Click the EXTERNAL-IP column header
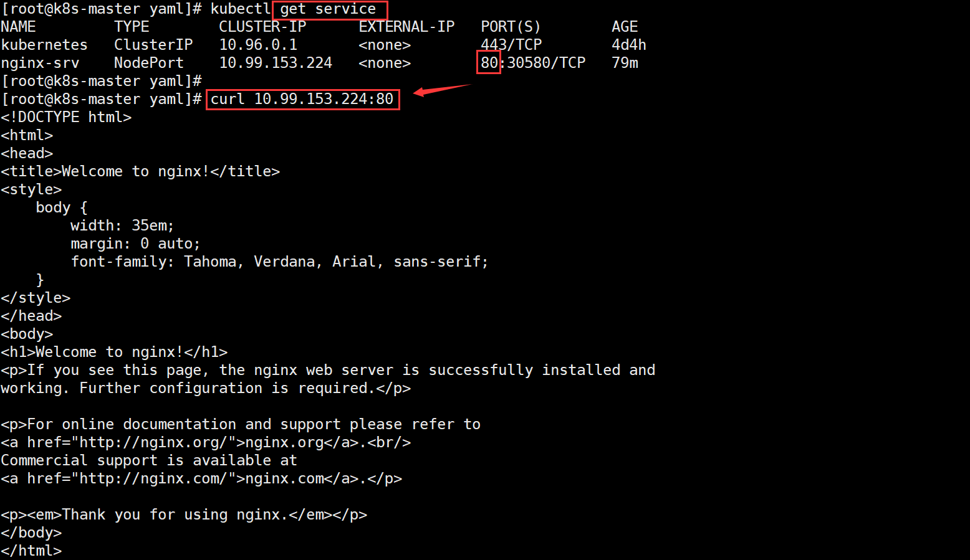This screenshot has height=560, width=970. coord(406,27)
